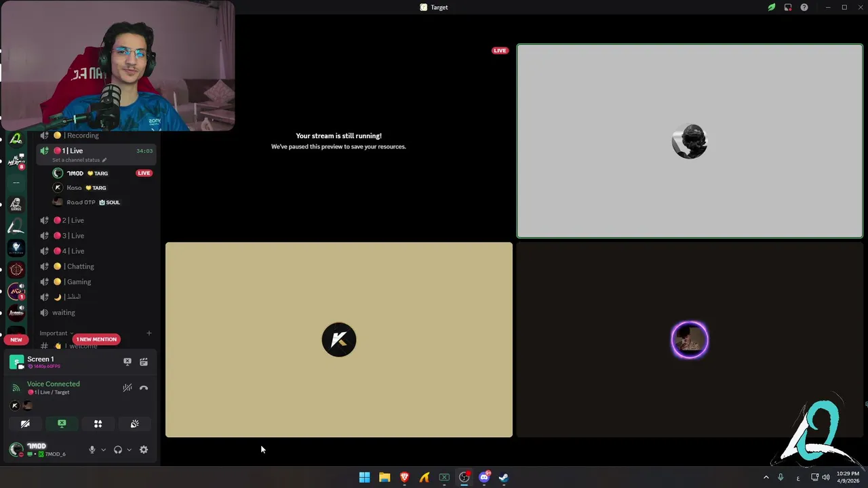The image size is (868, 488).
Task: Focus the purple-ringed avatar participant tile
Action: click(x=690, y=340)
